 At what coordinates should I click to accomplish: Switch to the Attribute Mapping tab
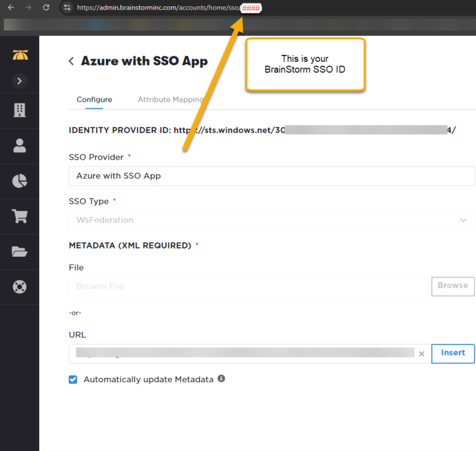pyautogui.click(x=171, y=100)
